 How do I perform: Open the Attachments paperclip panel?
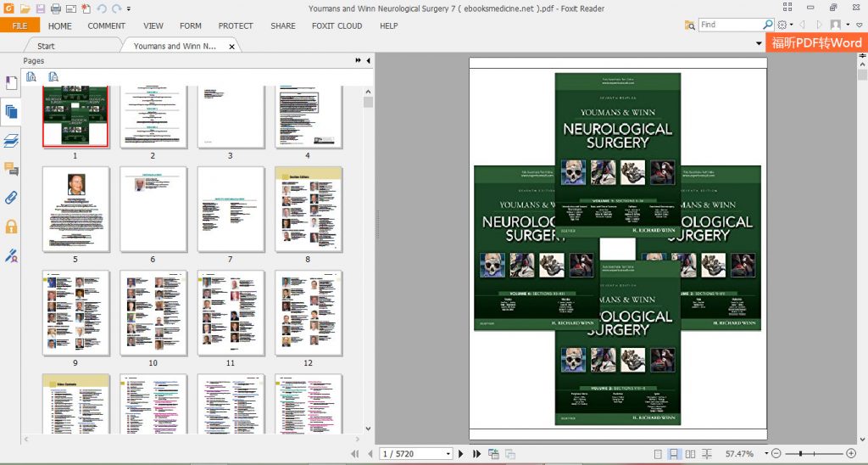(11, 198)
